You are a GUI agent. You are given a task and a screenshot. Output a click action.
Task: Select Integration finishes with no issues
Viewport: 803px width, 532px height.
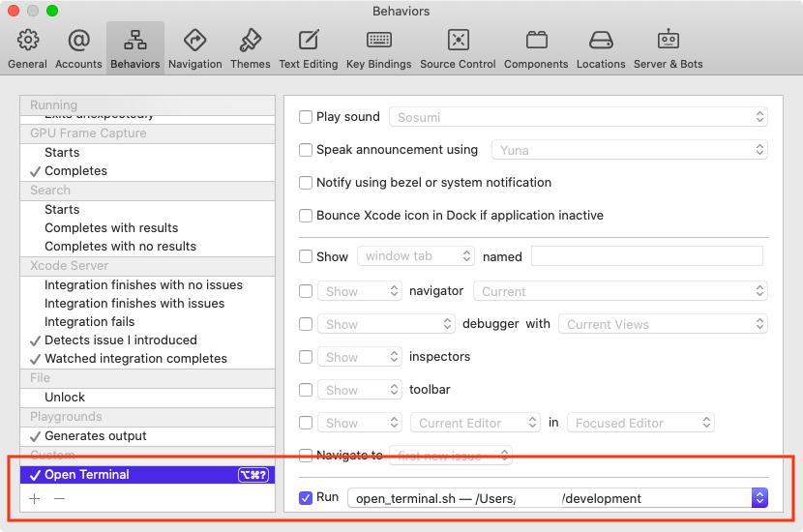tap(147, 285)
